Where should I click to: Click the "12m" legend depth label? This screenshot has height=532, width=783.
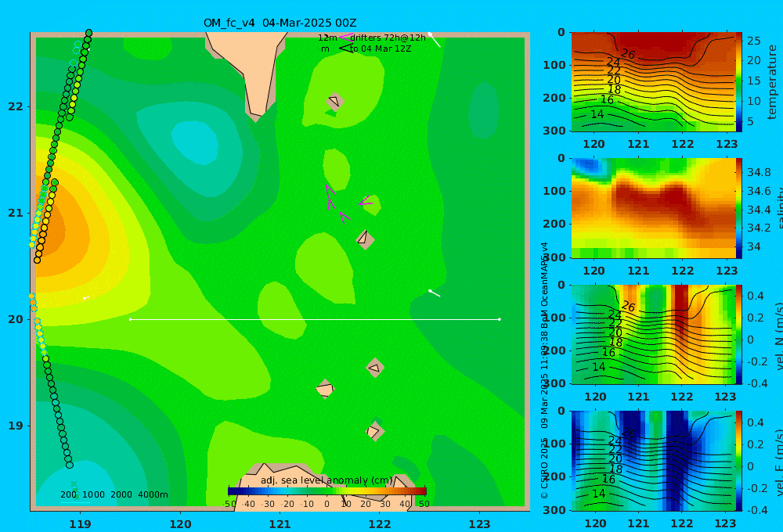(x=327, y=38)
